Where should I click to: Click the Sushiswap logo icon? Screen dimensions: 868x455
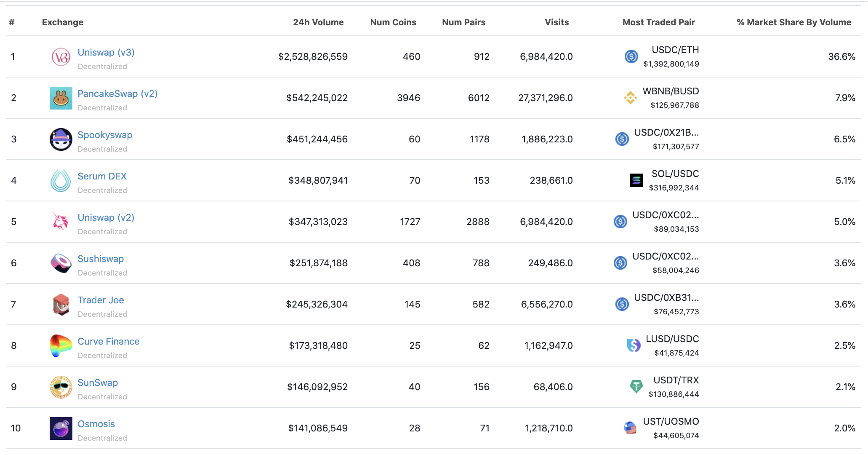(61, 263)
